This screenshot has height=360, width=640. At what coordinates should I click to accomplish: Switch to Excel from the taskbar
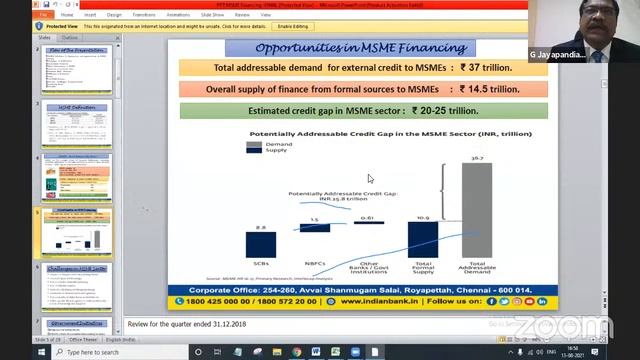pos(336,352)
